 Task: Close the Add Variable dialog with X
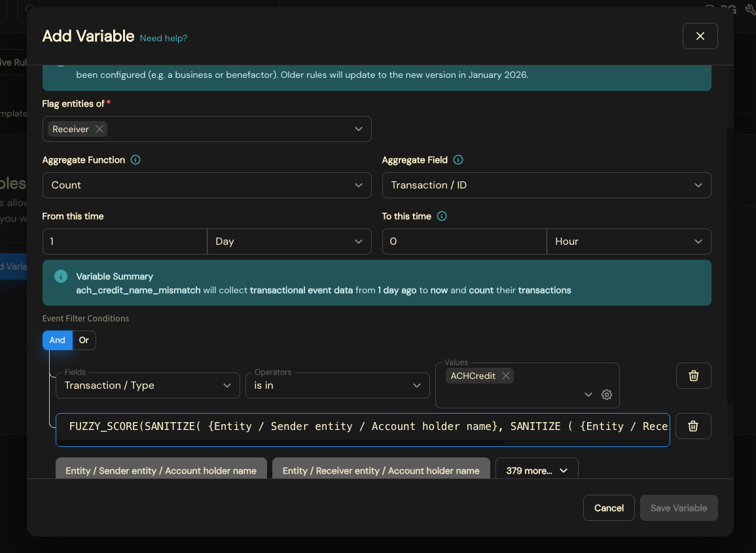700,36
